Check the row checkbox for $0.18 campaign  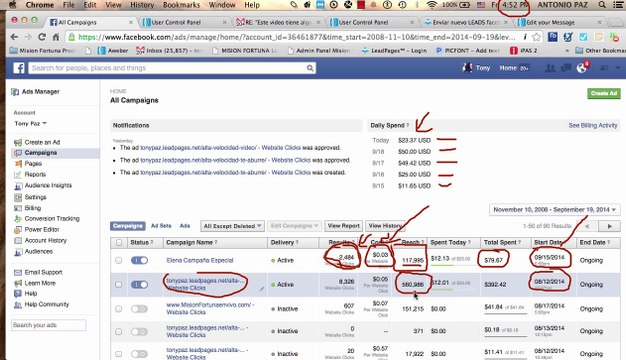[x=119, y=331]
